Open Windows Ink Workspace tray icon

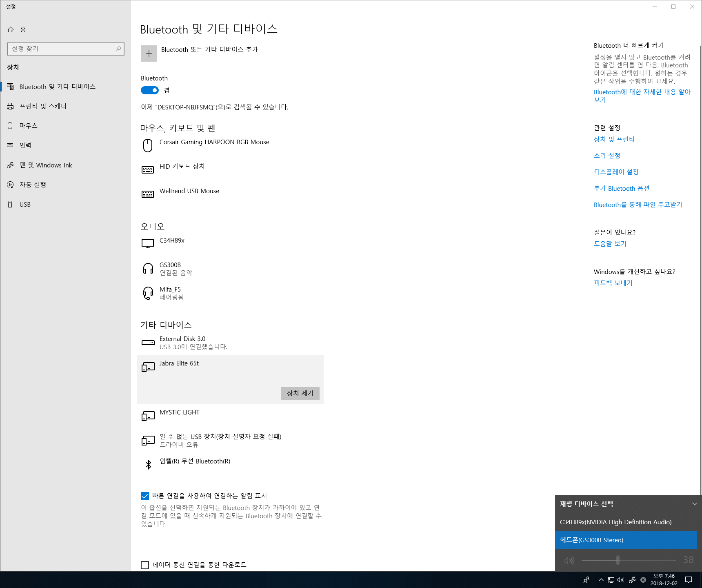coord(632,580)
